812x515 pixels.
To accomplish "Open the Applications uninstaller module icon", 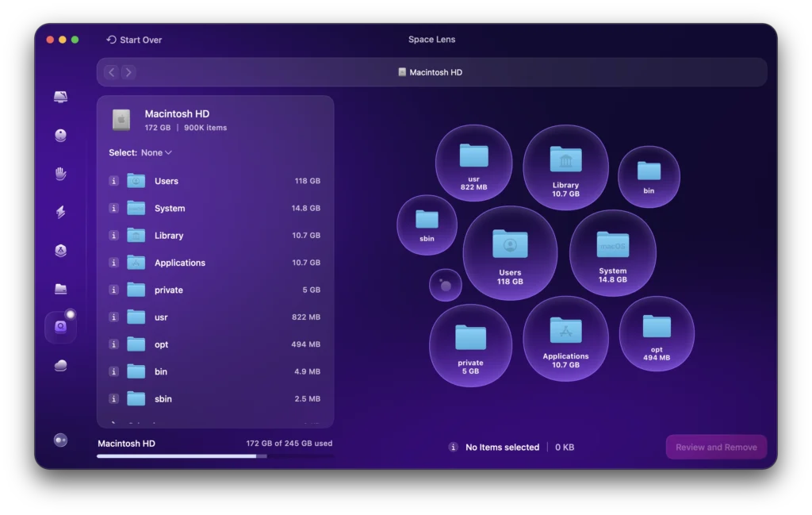I will [60, 251].
